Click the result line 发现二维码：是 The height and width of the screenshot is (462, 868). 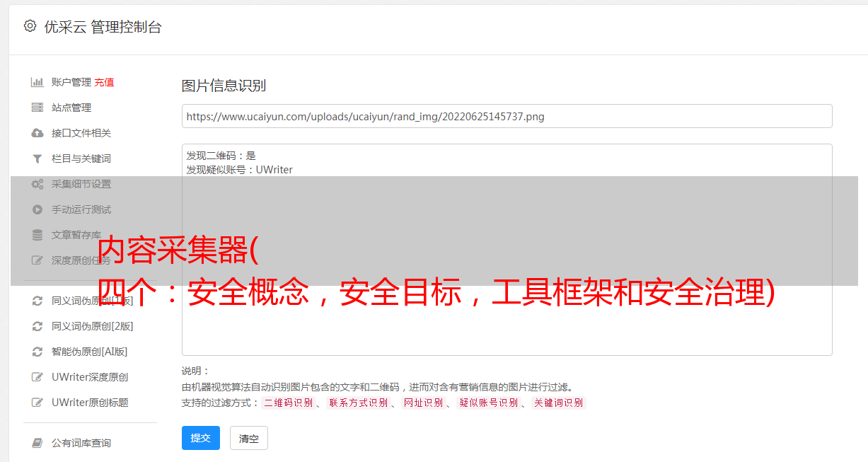(221, 156)
